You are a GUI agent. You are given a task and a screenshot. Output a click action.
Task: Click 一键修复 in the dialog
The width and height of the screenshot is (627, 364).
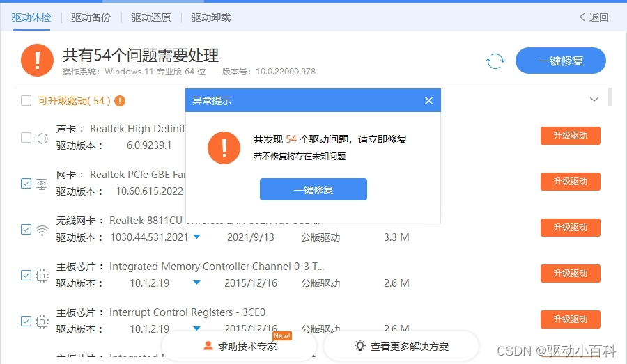tap(313, 189)
